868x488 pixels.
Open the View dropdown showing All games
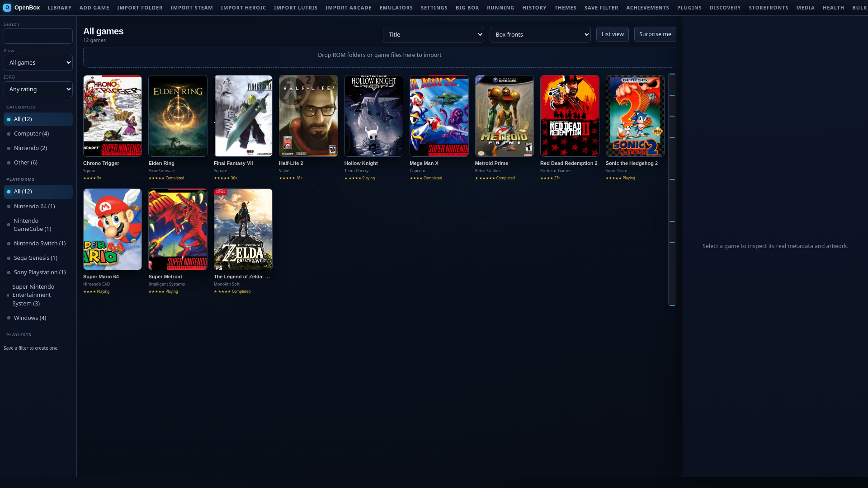pyautogui.click(x=38, y=62)
